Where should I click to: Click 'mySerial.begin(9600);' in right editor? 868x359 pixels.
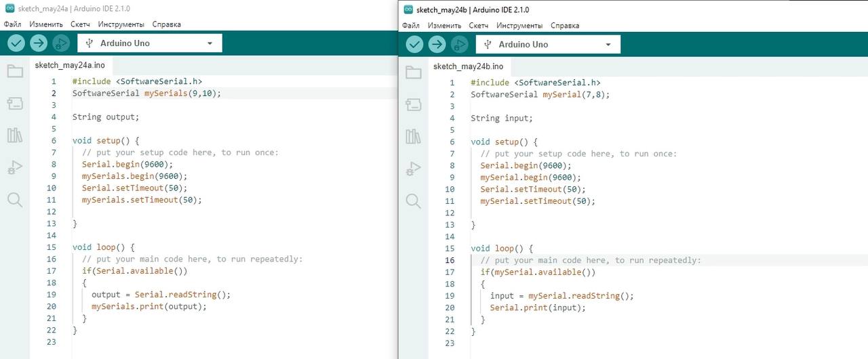[x=531, y=177]
